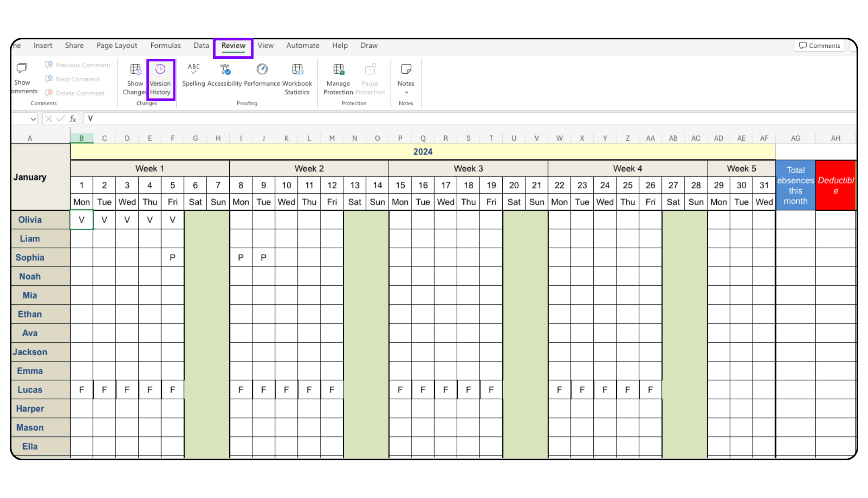Switch to the View tab

[265, 45]
